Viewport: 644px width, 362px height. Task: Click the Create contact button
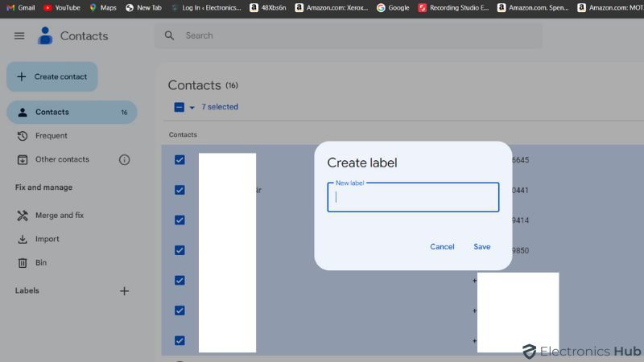pyautogui.click(x=52, y=77)
